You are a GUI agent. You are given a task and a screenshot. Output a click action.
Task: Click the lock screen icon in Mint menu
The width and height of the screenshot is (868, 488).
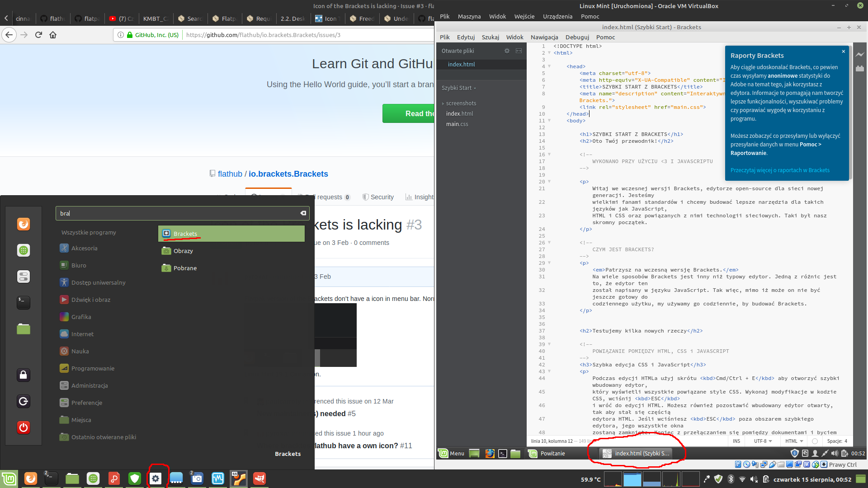click(x=23, y=375)
